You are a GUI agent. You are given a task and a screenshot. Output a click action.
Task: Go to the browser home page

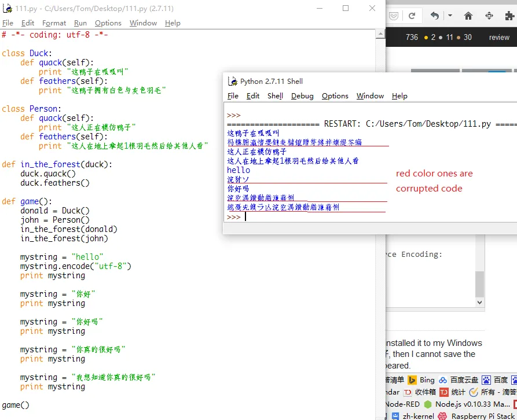[468, 16]
